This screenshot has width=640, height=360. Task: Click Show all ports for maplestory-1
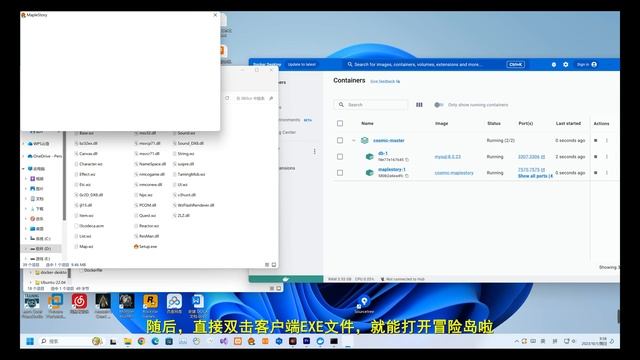(x=535, y=176)
